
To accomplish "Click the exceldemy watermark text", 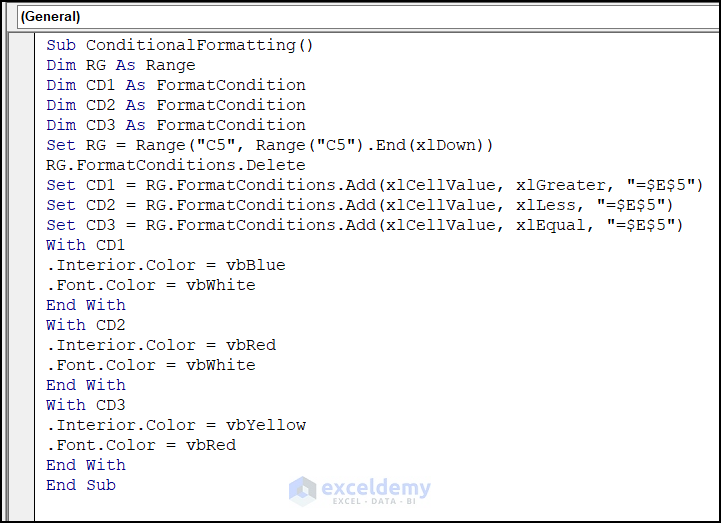I will tap(376, 489).
